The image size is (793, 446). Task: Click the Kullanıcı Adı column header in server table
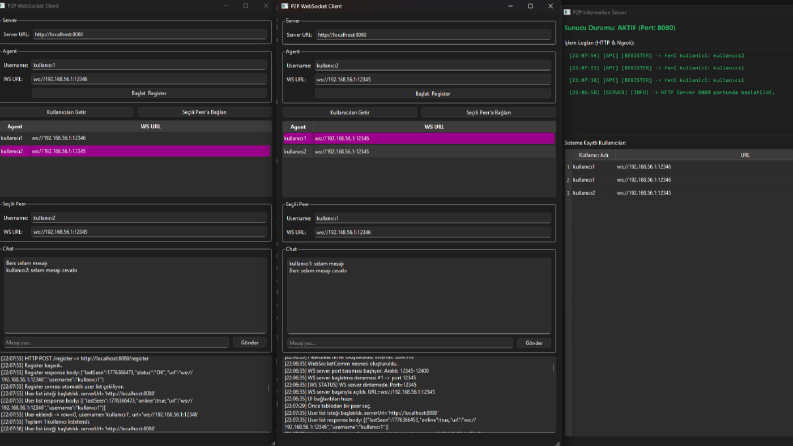[x=593, y=155]
